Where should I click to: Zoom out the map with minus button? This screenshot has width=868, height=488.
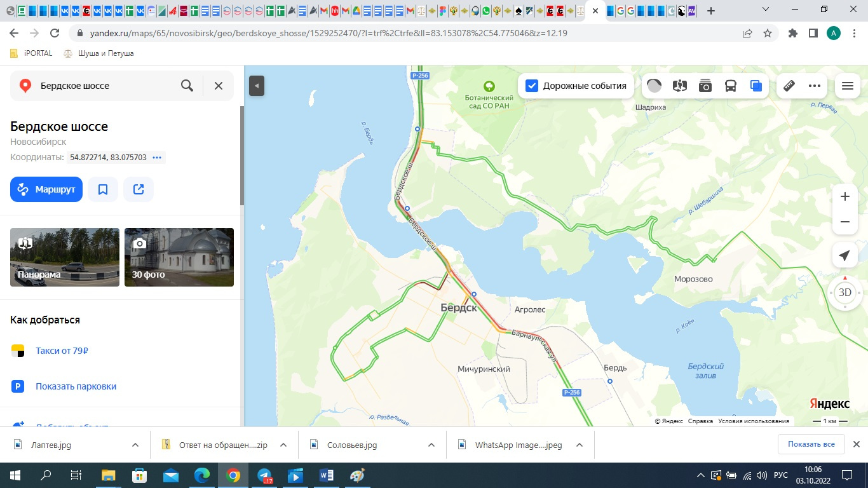(844, 222)
